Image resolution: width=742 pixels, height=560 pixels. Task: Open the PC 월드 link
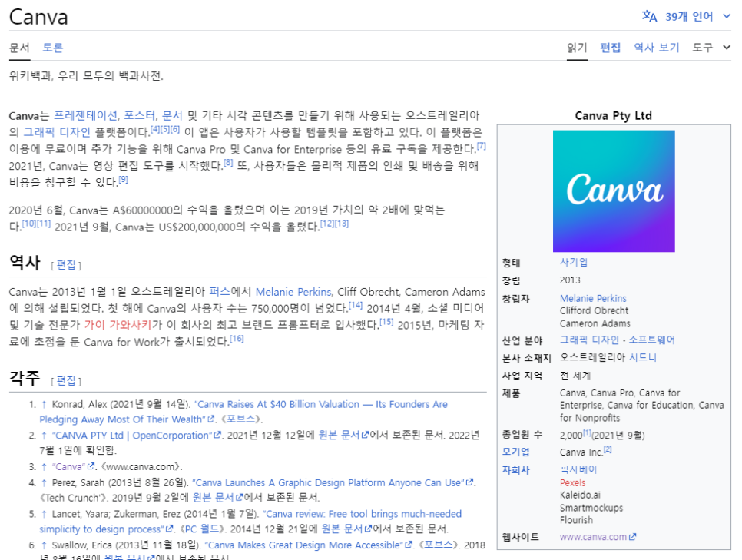click(x=202, y=529)
